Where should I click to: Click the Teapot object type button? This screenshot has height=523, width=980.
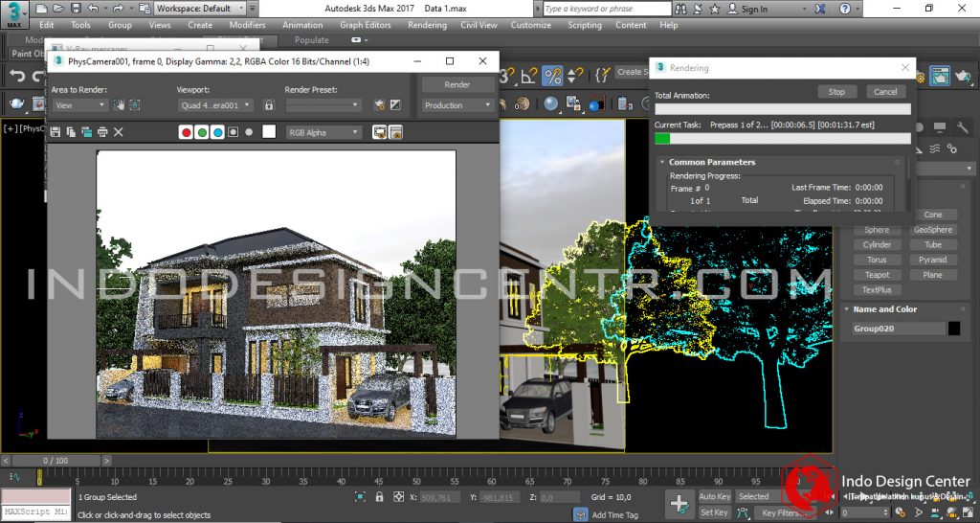(x=877, y=275)
